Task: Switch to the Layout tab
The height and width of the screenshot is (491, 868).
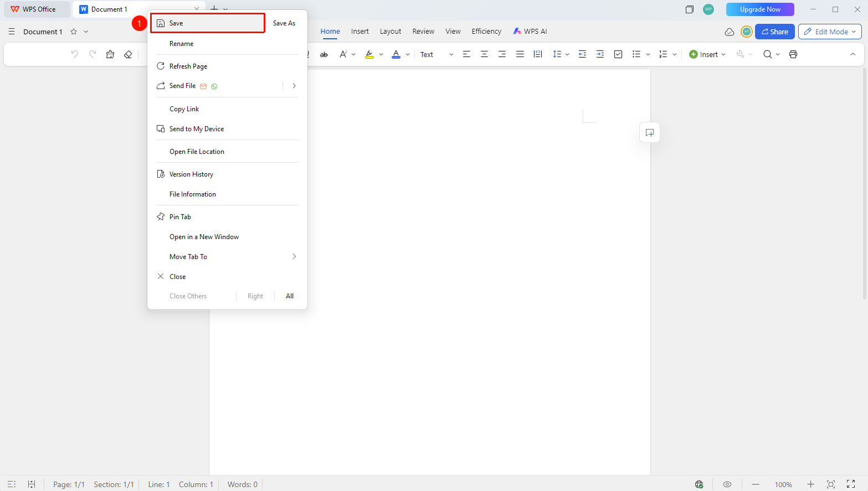Action: [391, 32]
